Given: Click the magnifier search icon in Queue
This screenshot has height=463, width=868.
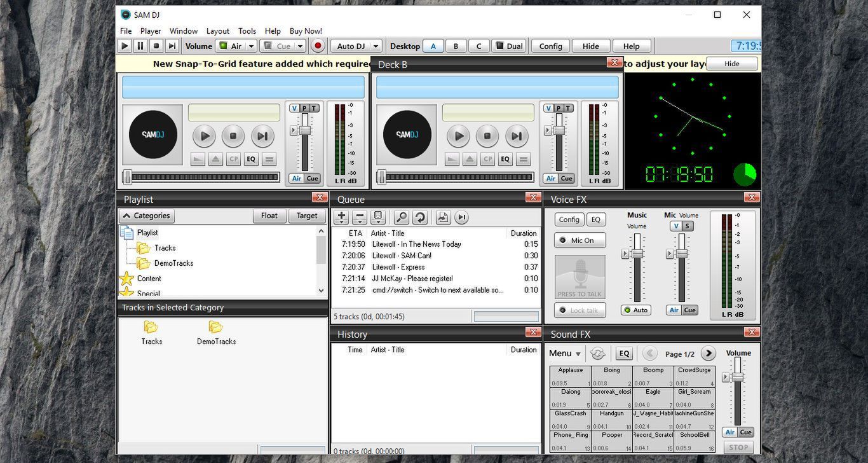Looking at the screenshot, I should point(401,218).
